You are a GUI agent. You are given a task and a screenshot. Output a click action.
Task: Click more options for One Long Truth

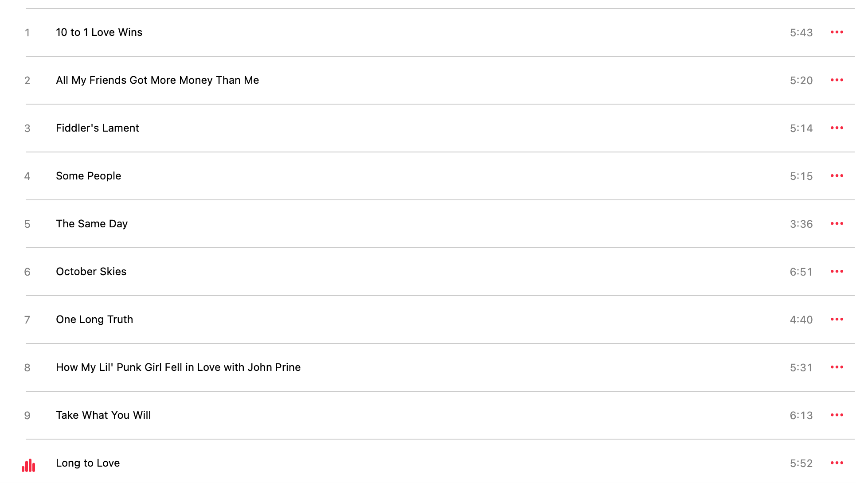[837, 319]
